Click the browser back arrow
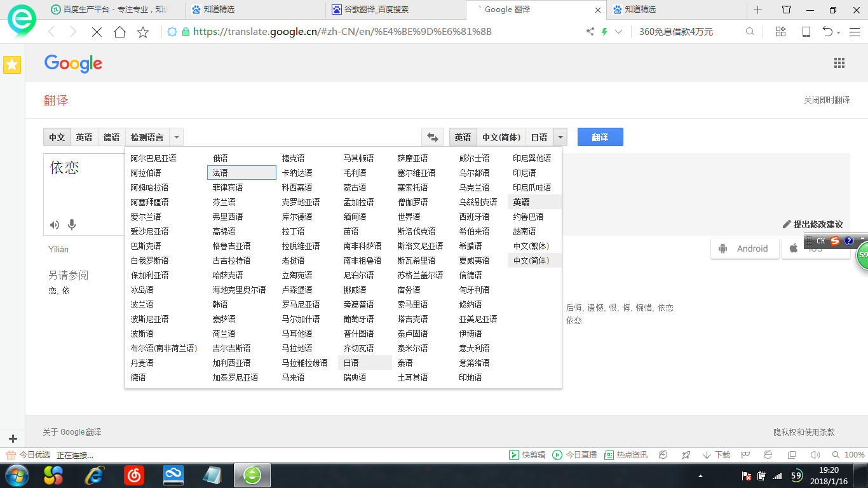This screenshot has width=868, height=488. [52, 32]
